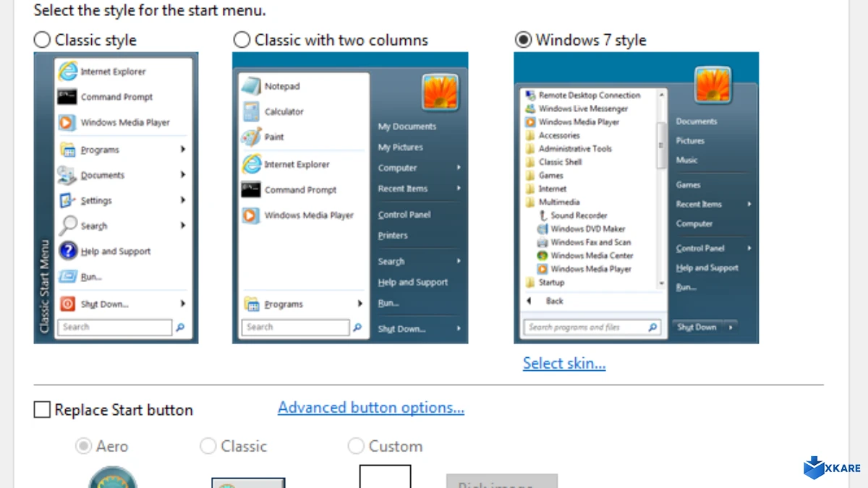This screenshot has height=488, width=868.
Task: Click Search box in two columns preview
Action: tap(296, 327)
